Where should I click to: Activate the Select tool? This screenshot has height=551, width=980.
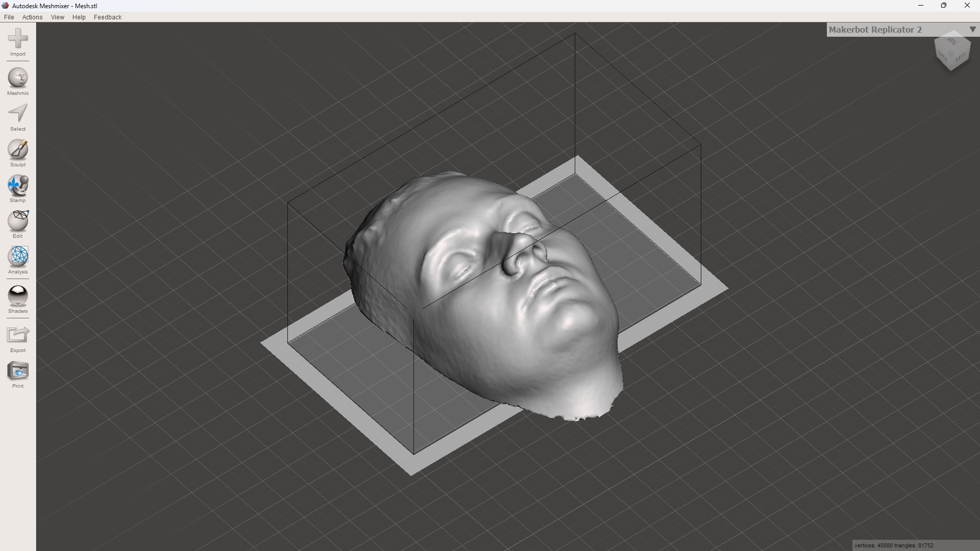18,113
